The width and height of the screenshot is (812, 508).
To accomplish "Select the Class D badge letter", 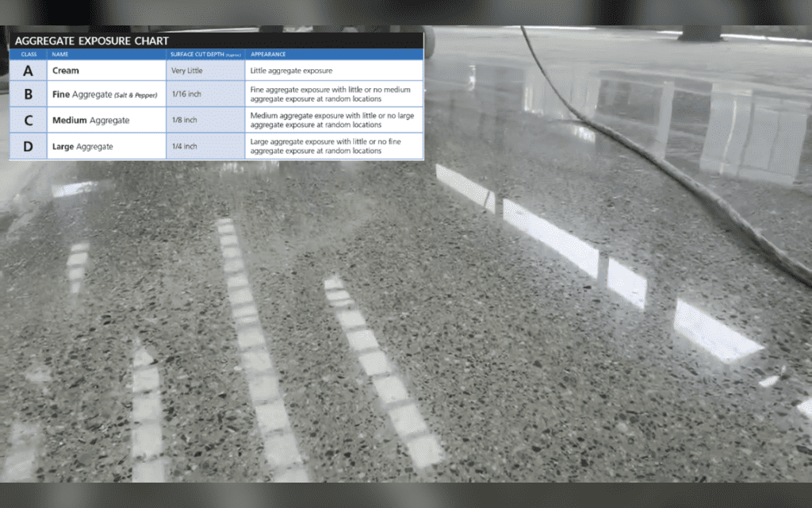I will [x=28, y=146].
